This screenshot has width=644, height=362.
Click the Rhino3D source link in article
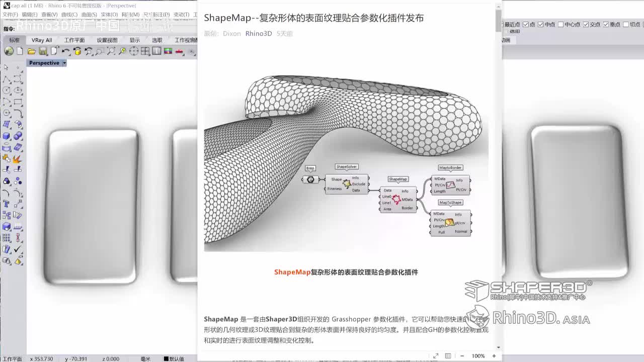(259, 34)
